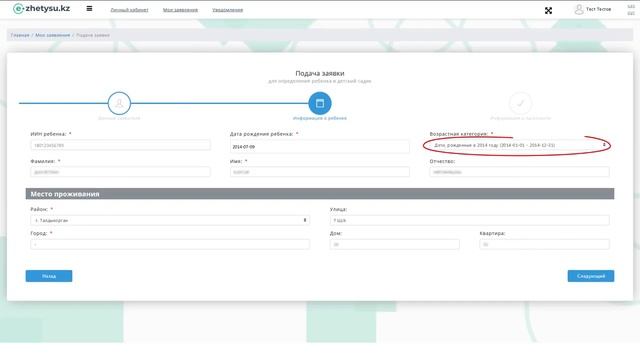
Task: Focus the Отчество (patronymic) input field
Action: click(519, 172)
